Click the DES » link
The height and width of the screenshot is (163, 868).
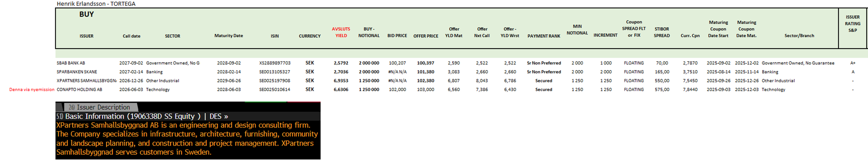point(219,116)
